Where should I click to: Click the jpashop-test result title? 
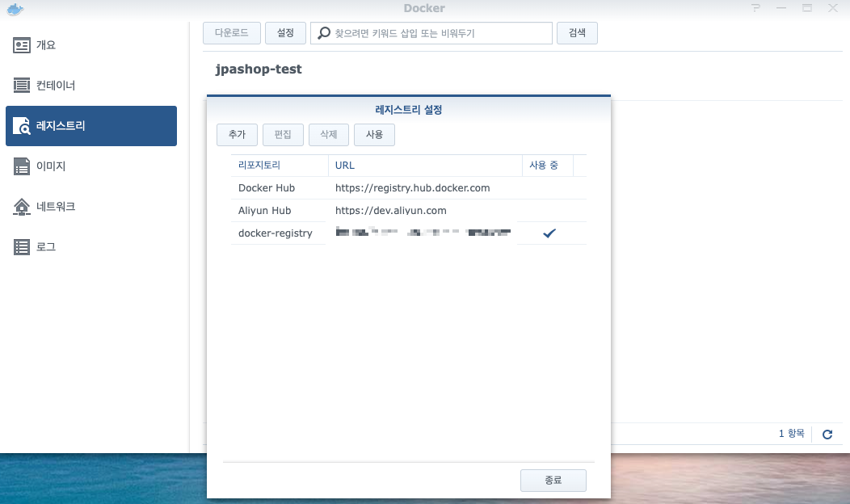259,69
